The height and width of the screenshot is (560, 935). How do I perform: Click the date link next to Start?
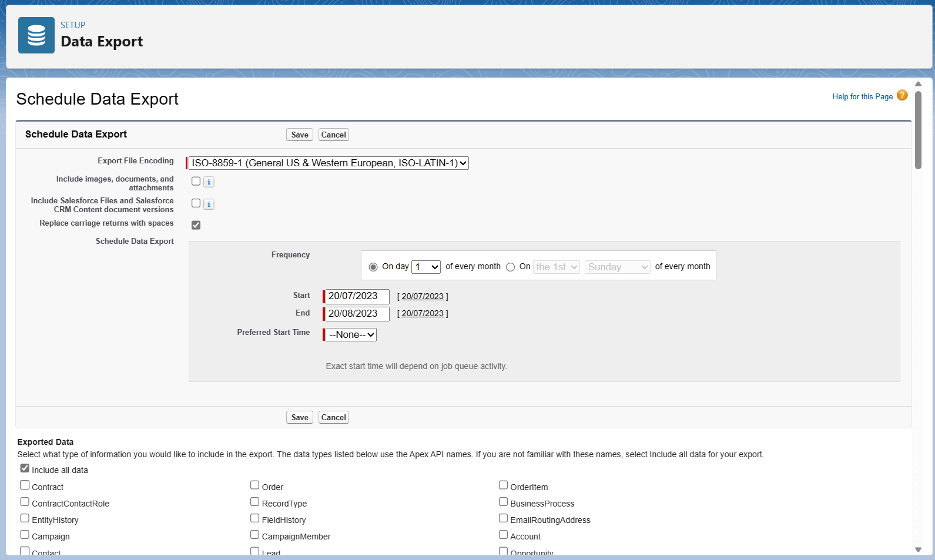[423, 296]
